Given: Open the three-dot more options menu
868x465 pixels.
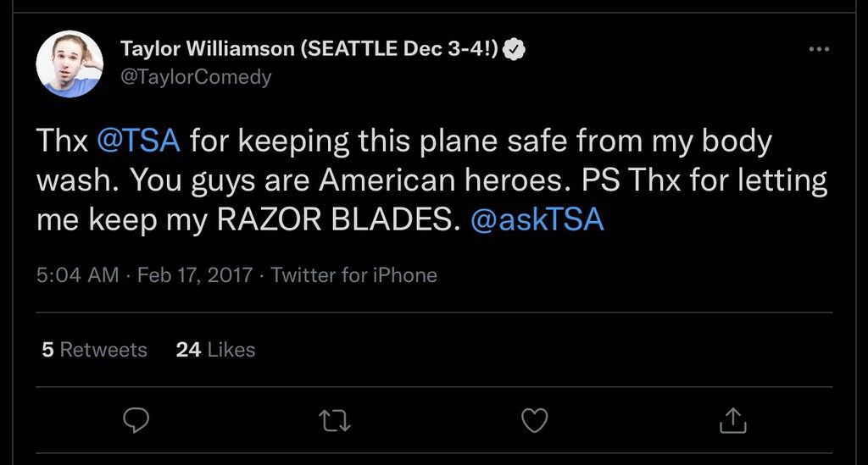Looking at the screenshot, I should click(819, 49).
